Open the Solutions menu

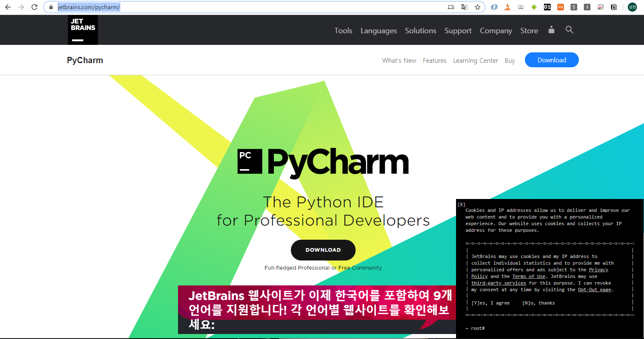(x=421, y=31)
